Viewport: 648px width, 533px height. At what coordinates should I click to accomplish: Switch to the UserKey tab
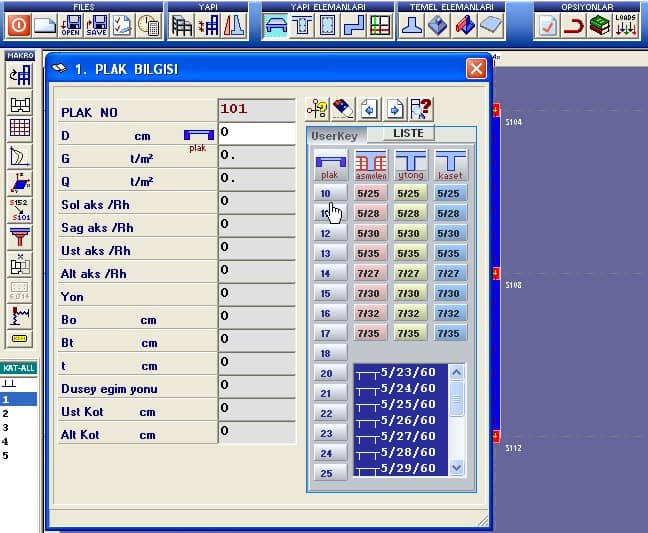coord(334,135)
